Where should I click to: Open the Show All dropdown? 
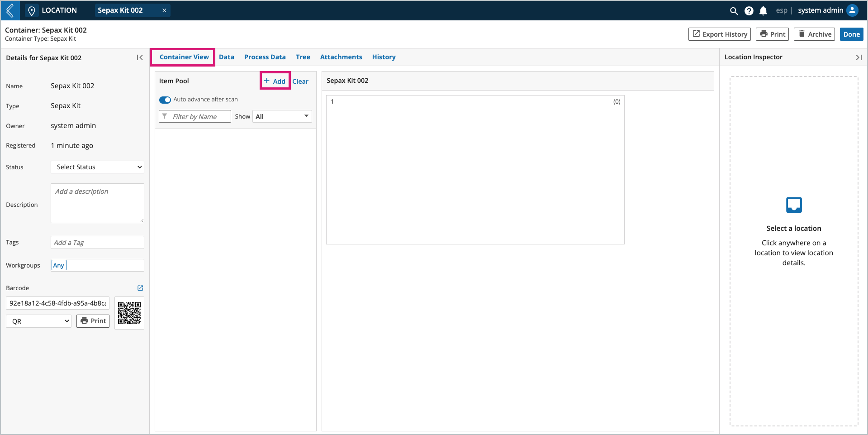click(282, 116)
